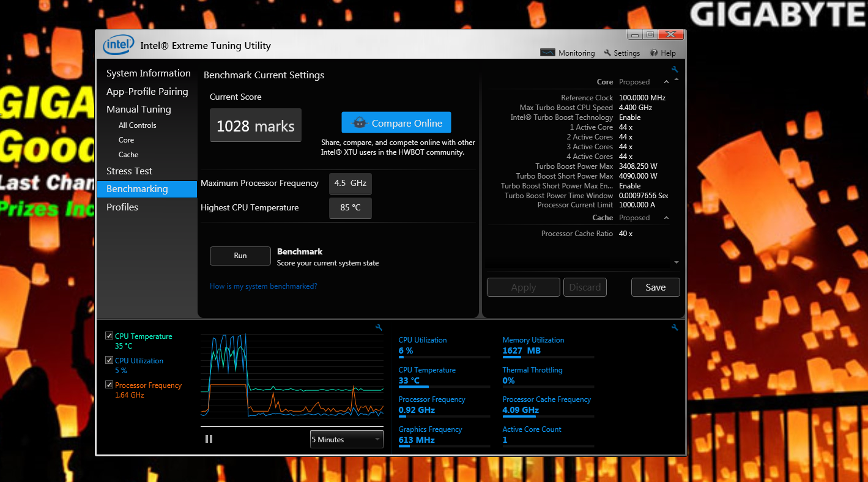
Task: Collapse the Core proposed section
Action: click(x=665, y=82)
